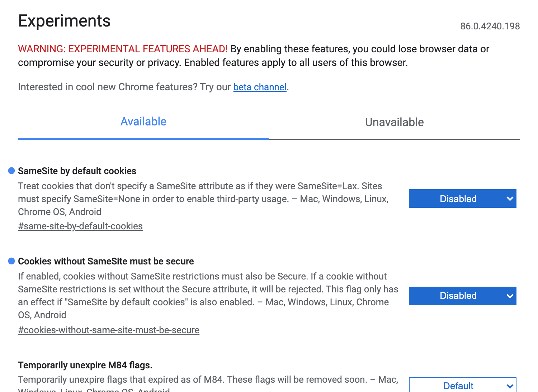This screenshot has height=392, width=538.
Task: Open the SameSite by default cookies Disabled dropdown
Action: pos(462,199)
